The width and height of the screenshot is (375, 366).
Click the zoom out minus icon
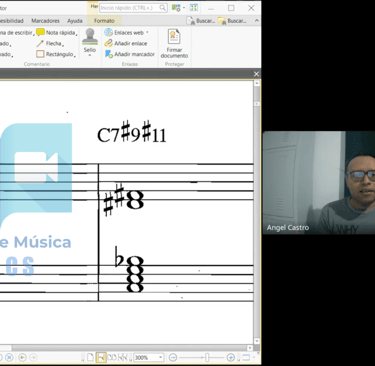coord(173,358)
